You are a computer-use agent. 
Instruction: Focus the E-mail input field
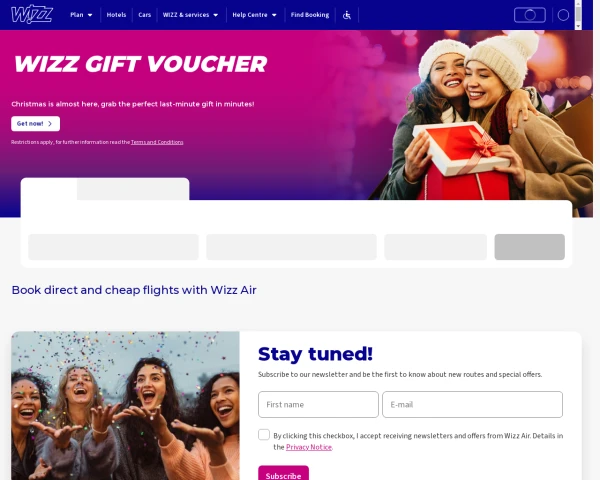point(472,404)
